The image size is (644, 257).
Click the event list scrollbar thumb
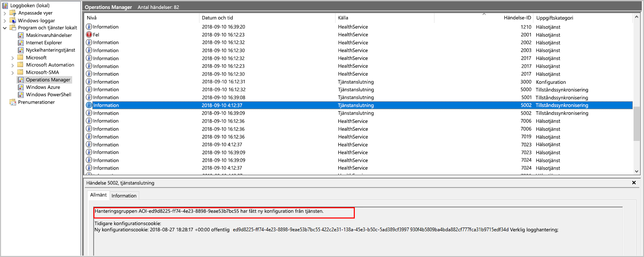(636, 124)
